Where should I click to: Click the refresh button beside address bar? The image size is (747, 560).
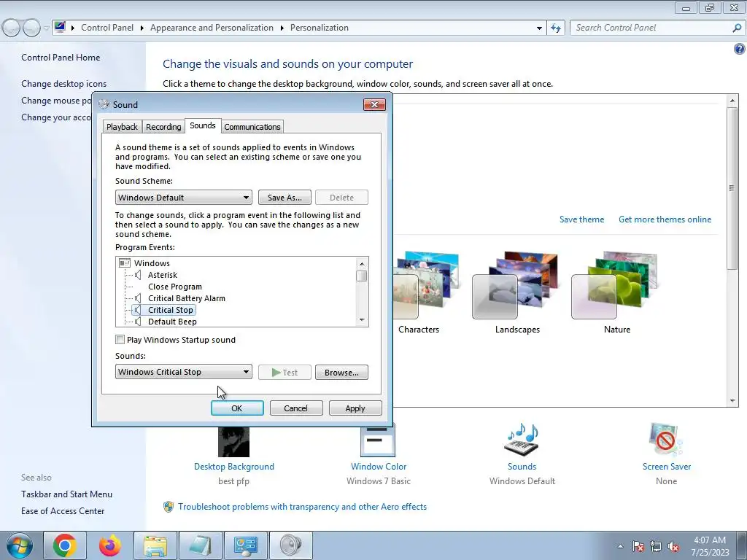tap(555, 28)
